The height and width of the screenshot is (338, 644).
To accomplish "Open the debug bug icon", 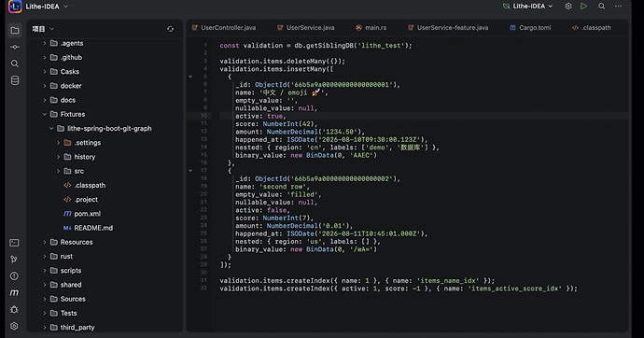I will tap(14, 310).
